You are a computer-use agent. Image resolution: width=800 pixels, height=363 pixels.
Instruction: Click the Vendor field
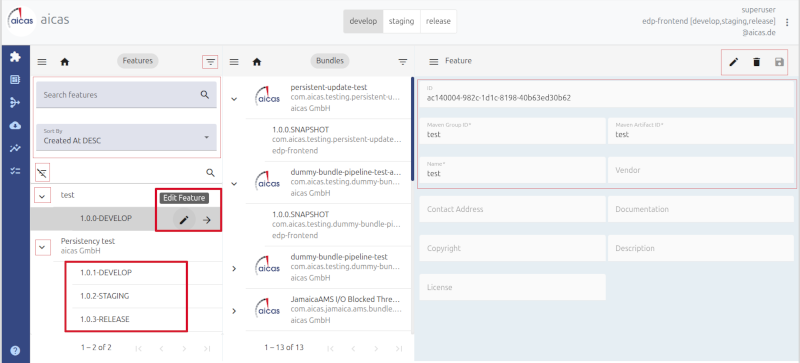[x=701, y=170]
